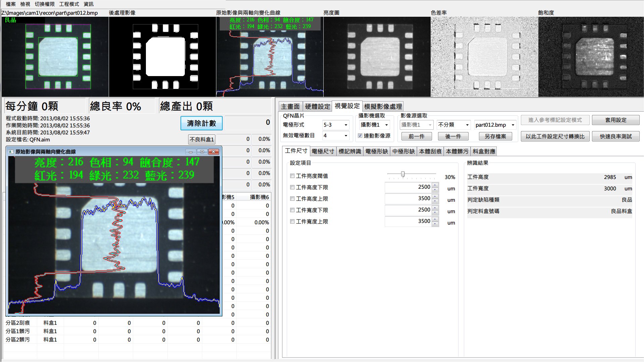
Task: Open the 資訊 menu
Action: [x=89, y=4]
